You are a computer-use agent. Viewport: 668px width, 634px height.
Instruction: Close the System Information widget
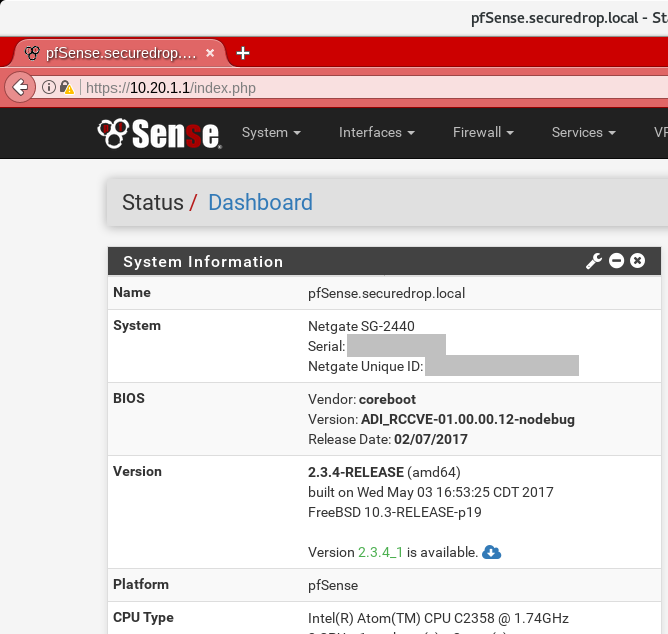tap(638, 261)
